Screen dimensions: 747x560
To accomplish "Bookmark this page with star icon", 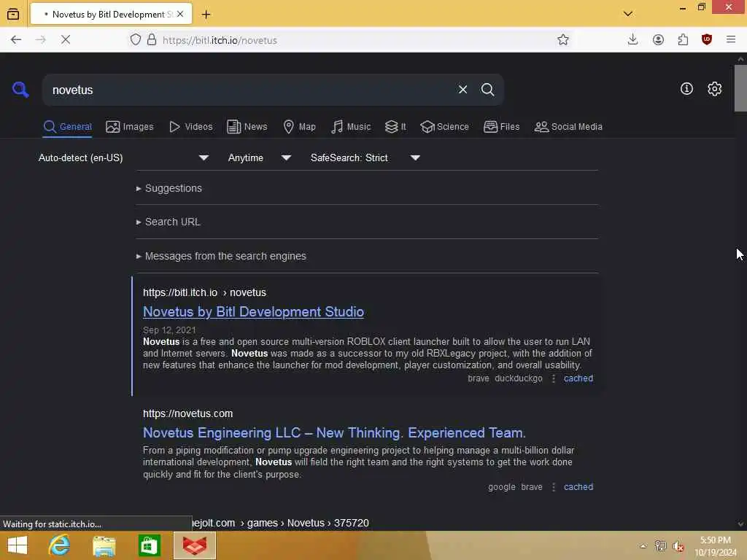I will coord(563,40).
